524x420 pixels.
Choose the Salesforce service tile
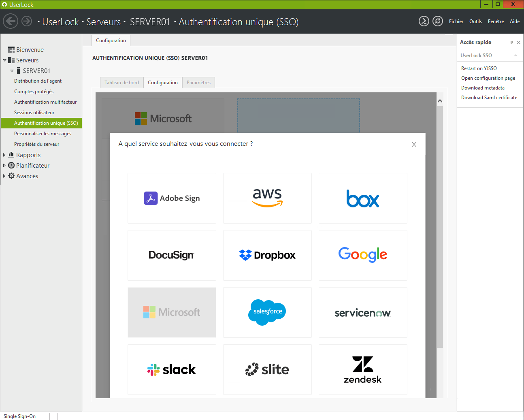267,312
